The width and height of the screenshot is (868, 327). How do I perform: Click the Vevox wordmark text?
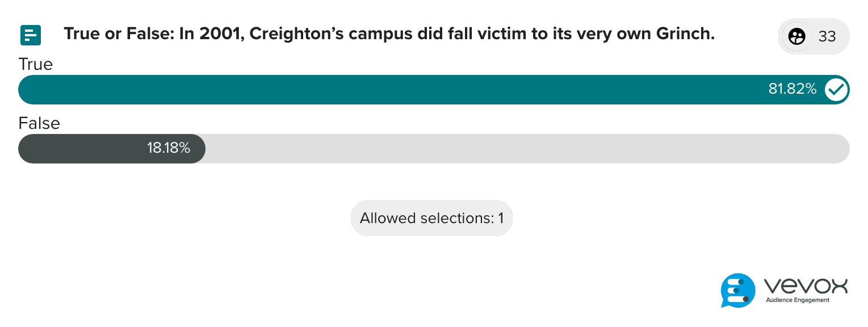tap(806, 286)
